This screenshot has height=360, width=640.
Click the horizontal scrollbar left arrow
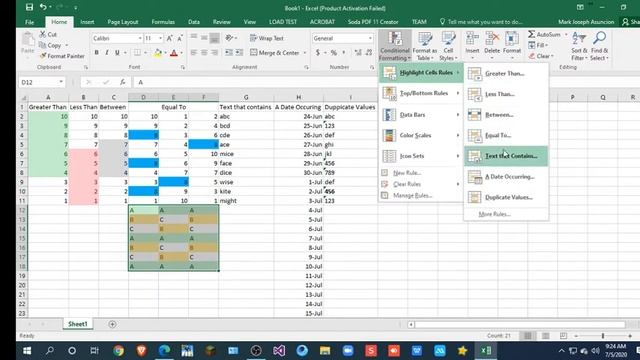(411, 324)
